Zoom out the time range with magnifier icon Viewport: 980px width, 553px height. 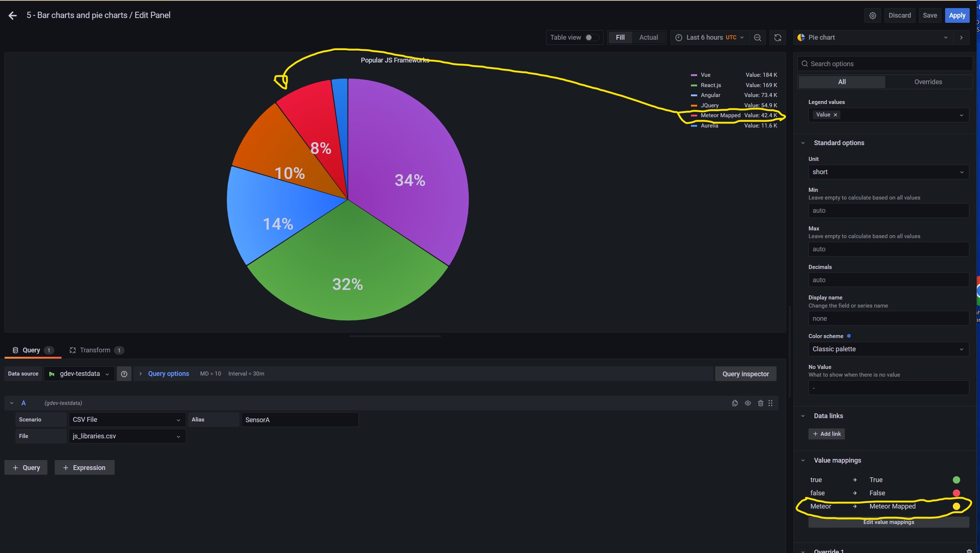pyautogui.click(x=757, y=37)
